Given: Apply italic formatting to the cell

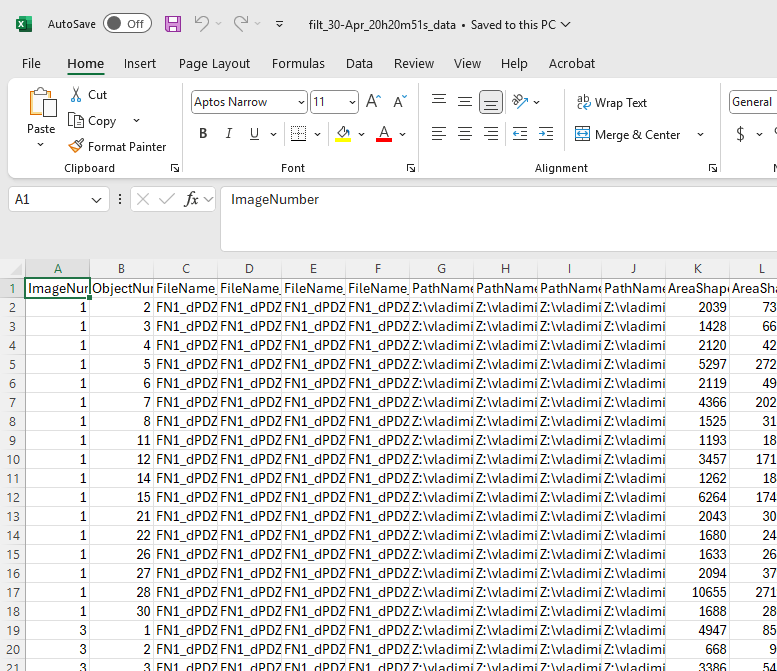Looking at the screenshot, I should 229,134.
